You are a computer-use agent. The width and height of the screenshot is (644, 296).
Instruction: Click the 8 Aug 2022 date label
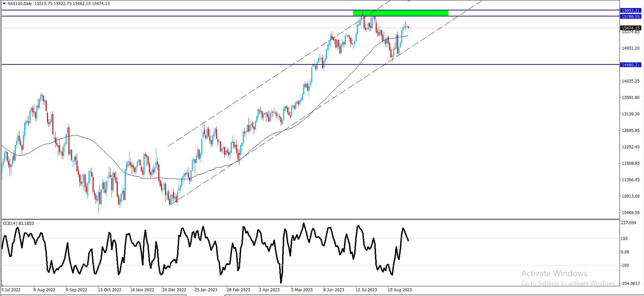(x=45, y=290)
